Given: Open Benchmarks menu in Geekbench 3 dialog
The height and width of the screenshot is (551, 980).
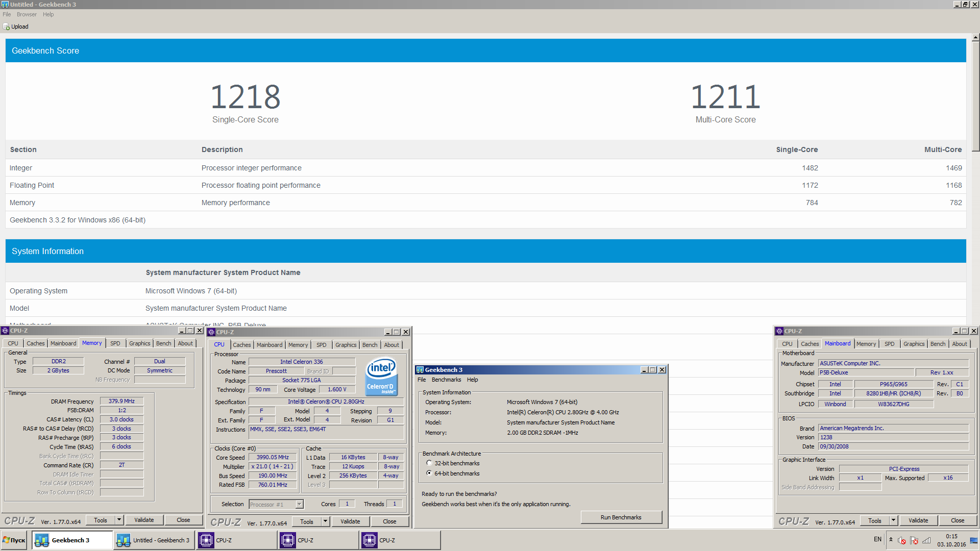Looking at the screenshot, I should coord(446,380).
